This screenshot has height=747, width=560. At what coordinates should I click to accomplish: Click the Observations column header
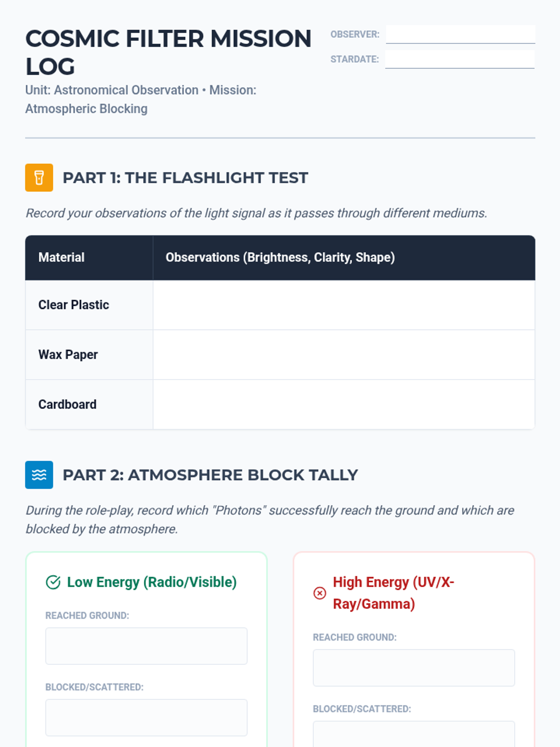pos(280,257)
